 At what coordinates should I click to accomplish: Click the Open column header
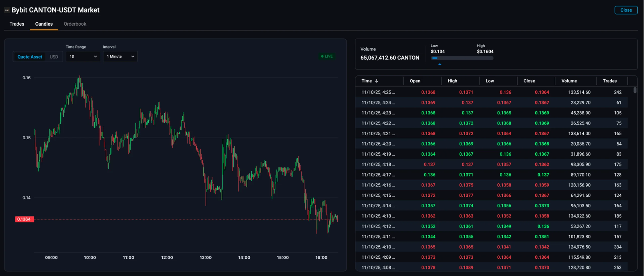coord(415,81)
